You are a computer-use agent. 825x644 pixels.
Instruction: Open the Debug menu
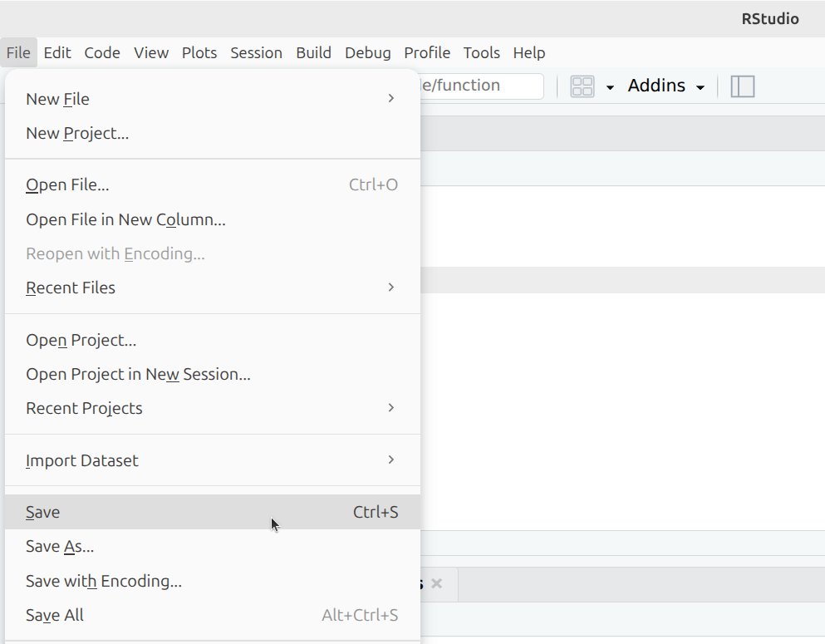(x=368, y=52)
